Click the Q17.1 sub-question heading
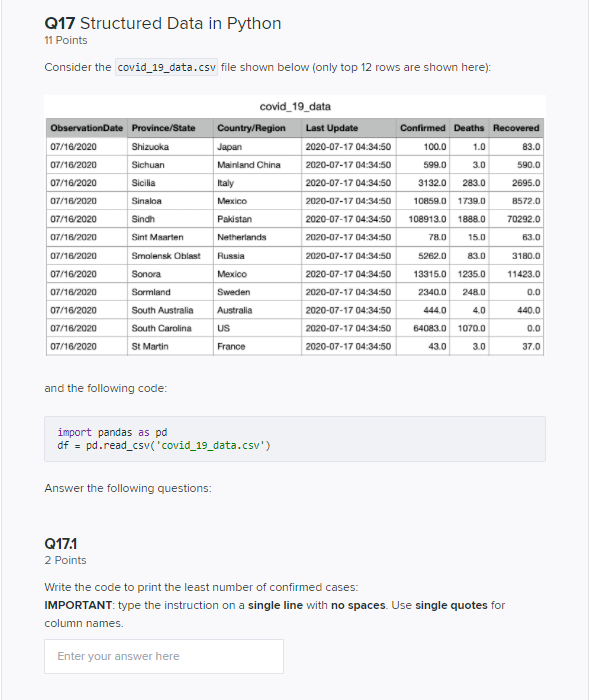 61,544
